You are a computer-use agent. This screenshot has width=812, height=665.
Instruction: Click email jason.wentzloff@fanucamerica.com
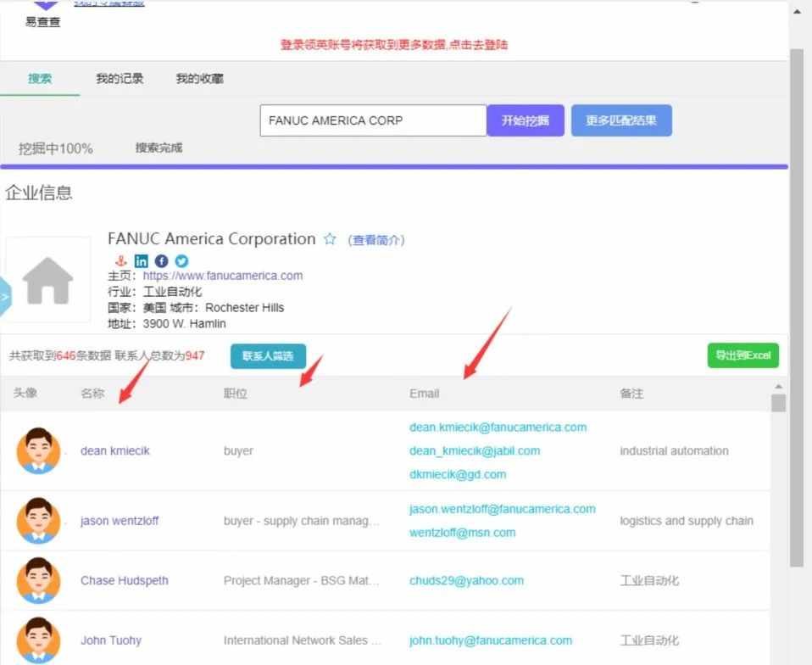(503, 509)
